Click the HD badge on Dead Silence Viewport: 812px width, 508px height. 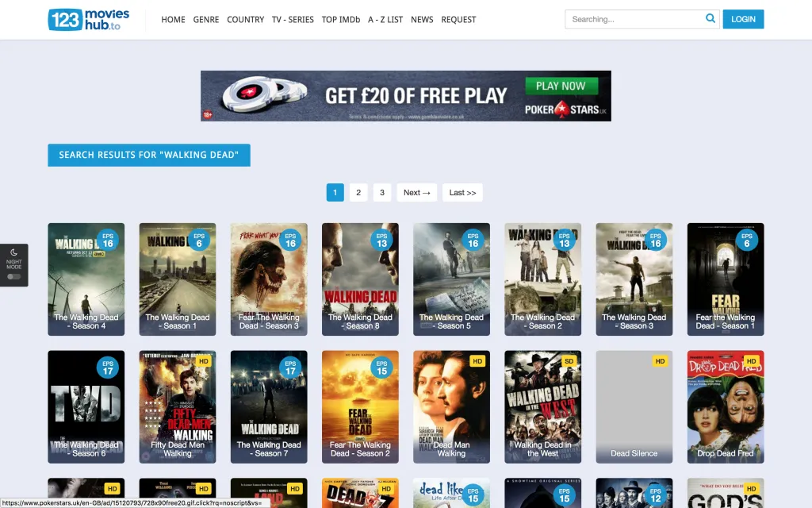pyautogui.click(x=660, y=361)
